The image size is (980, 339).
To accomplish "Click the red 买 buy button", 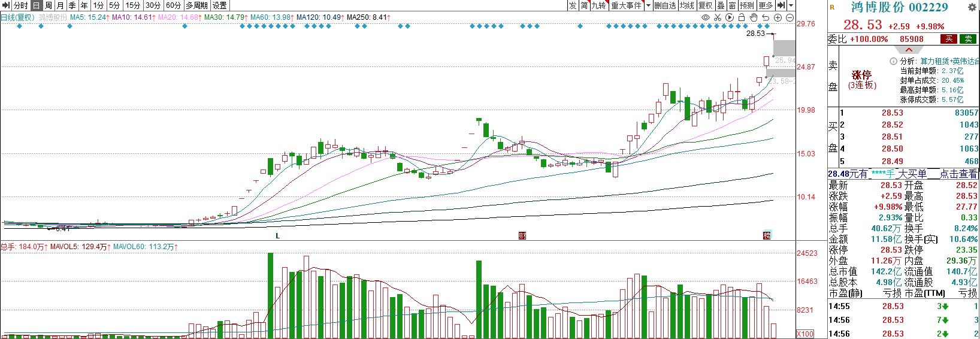I will click(948, 39).
